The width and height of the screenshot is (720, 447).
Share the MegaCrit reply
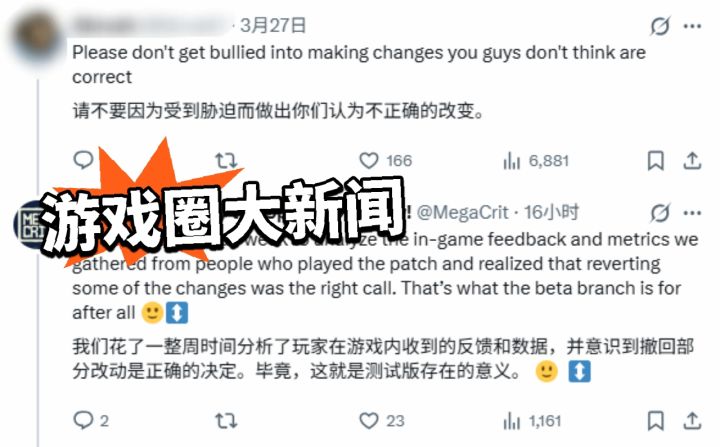(x=692, y=420)
